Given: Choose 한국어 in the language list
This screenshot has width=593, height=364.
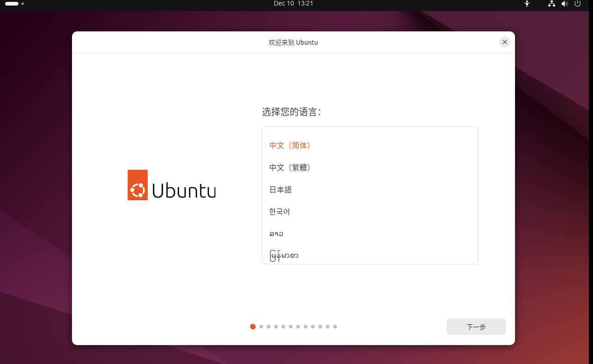Looking at the screenshot, I should click(370, 212).
